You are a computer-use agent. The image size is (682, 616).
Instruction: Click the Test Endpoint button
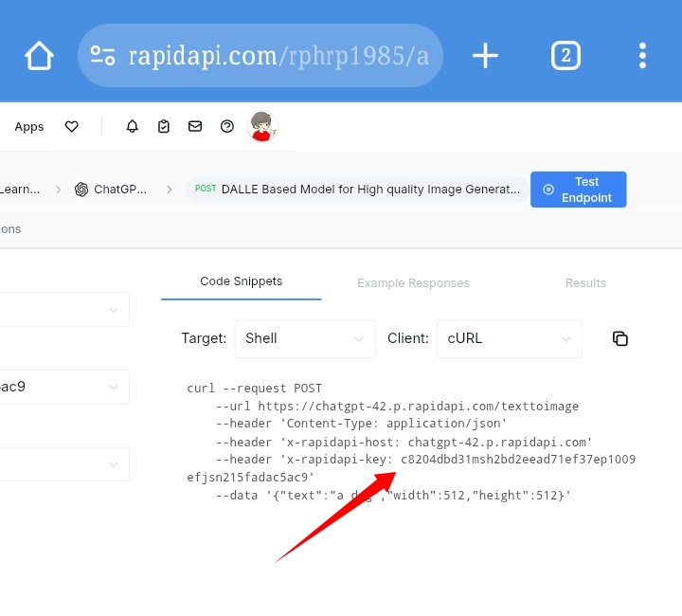578,190
